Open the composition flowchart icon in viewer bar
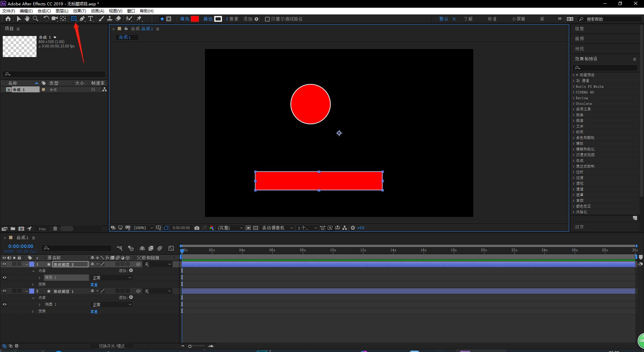The width and height of the screenshot is (644, 352). [x=344, y=228]
